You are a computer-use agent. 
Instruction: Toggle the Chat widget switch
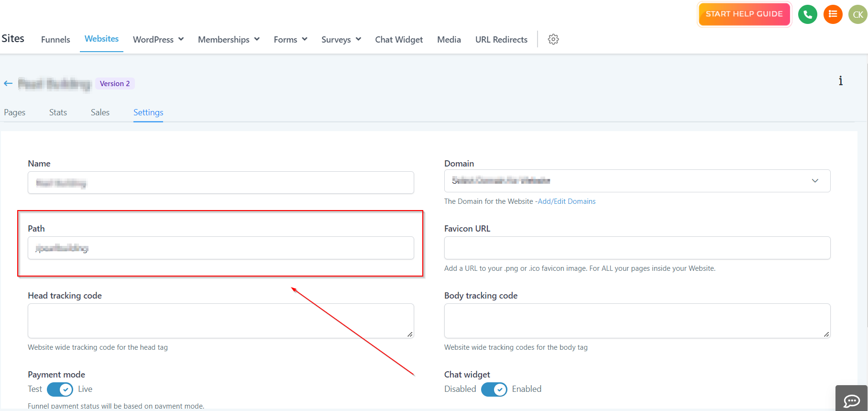click(x=494, y=389)
